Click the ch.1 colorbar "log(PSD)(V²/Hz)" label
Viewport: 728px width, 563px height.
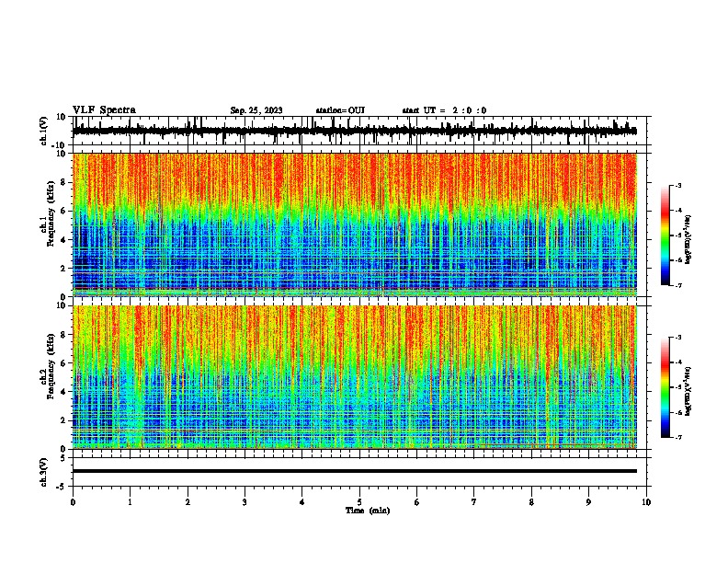point(688,239)
